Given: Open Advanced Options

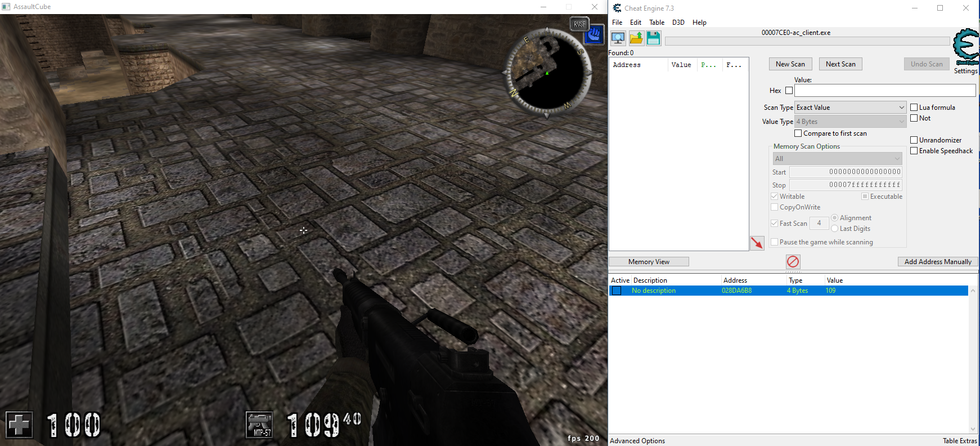Looking at the screenshot, I should click(x=637, y=441).
